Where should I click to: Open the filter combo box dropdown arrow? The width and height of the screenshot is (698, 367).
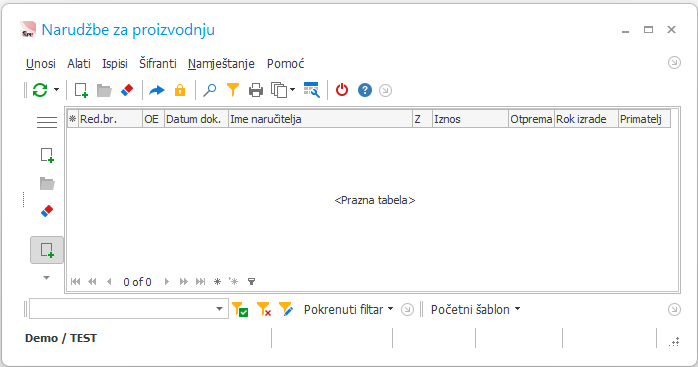click(x=219, y=309)
